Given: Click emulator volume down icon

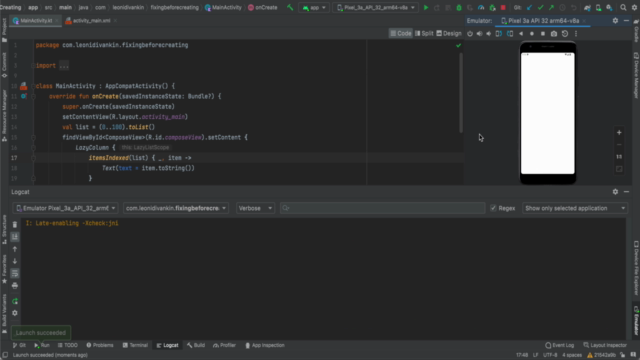Looking at the screenshot, I should [x=489, y=34].
